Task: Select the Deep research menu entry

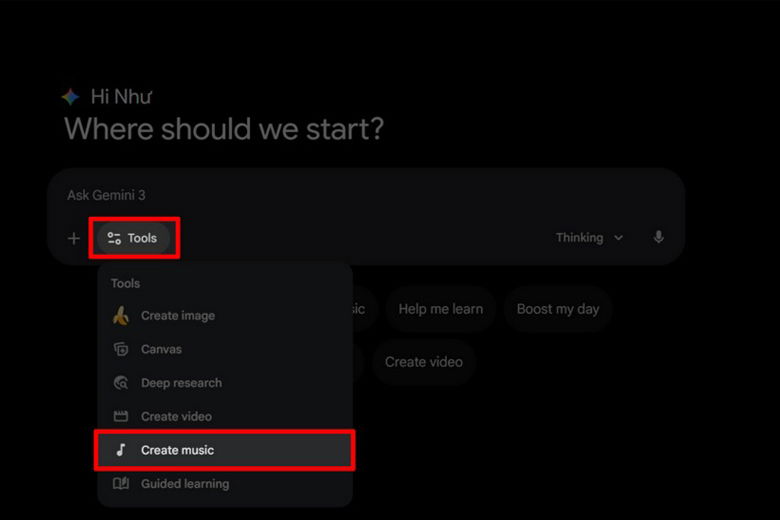Action: click(181, 383)
